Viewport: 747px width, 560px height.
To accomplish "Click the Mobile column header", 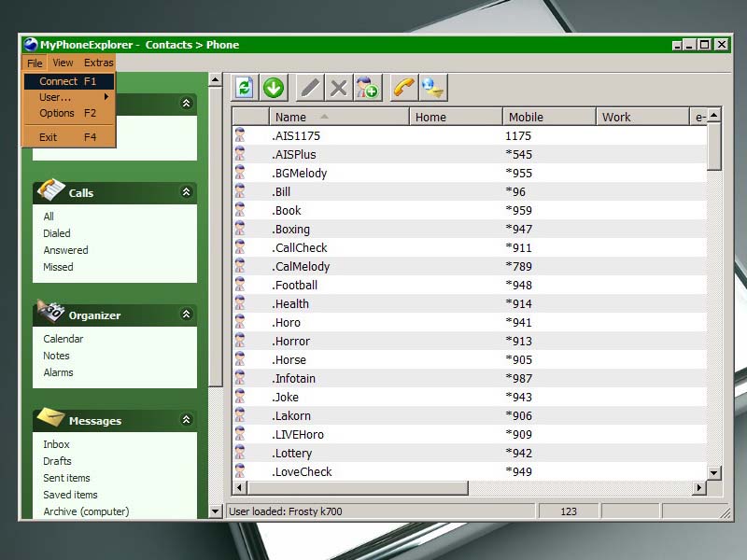I will click(x=549, y=117).
